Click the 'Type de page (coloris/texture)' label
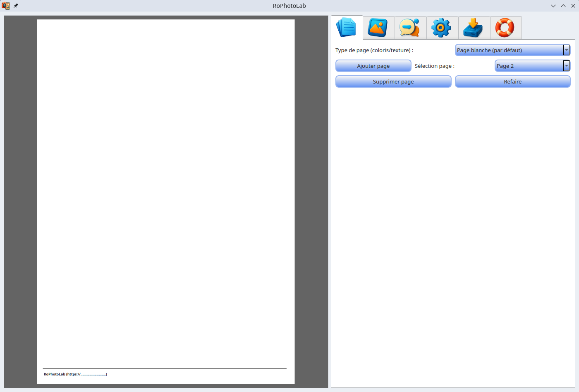 point(374,50)
